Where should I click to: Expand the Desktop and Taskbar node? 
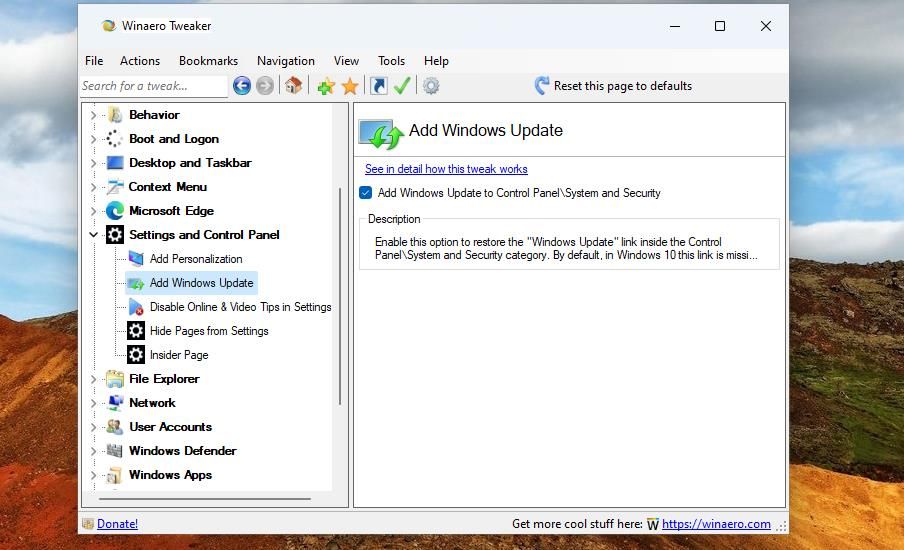coord(93,163)
